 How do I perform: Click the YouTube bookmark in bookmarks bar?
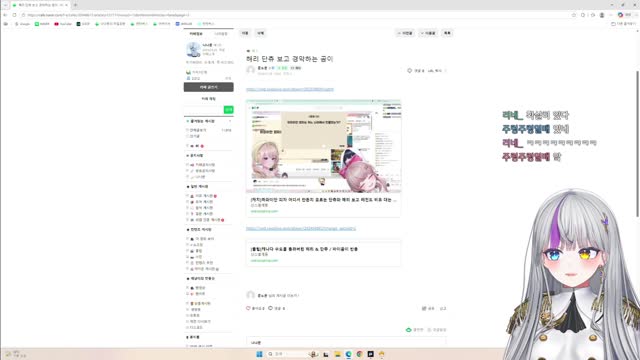[x=63, y=24]
